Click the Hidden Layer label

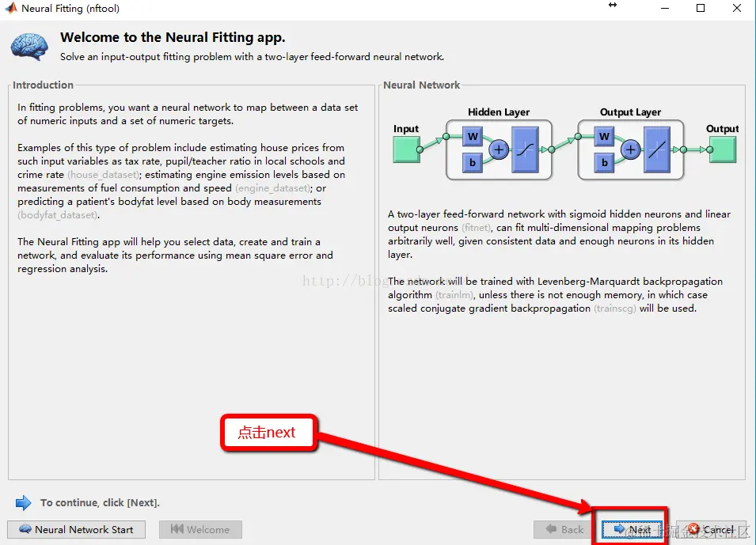point(499,112)
